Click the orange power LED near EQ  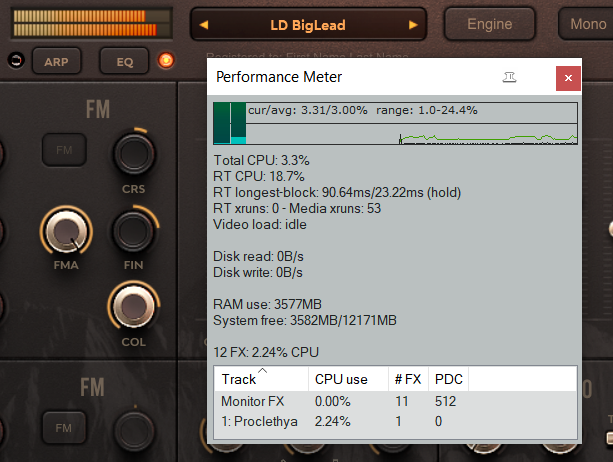tap(166, 60)
